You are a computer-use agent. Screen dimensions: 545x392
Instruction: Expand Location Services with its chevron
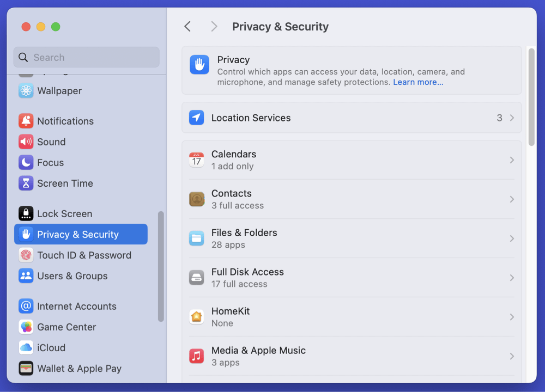click(x=512, y=118)
